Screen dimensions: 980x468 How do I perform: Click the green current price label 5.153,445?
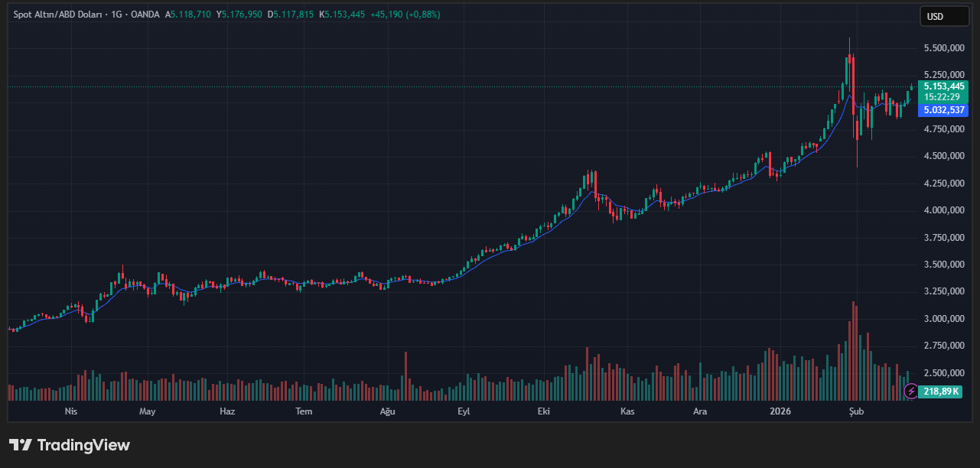point(943,86)
